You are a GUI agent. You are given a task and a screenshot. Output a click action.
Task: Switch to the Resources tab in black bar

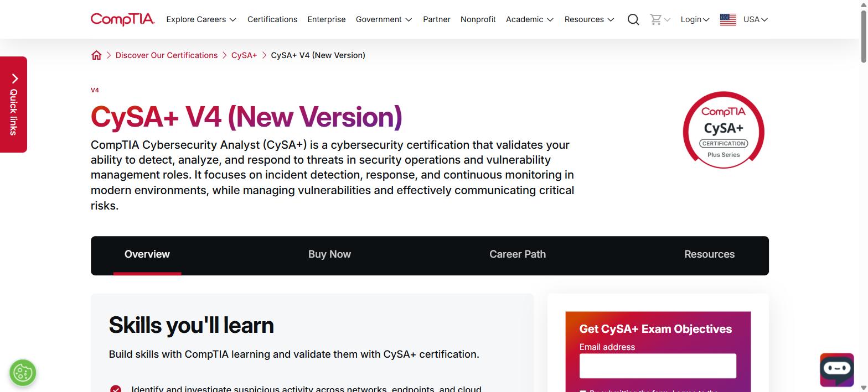[x=710, y=254]
